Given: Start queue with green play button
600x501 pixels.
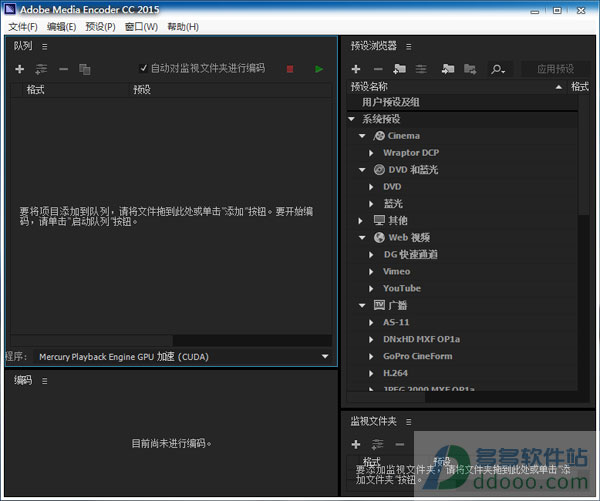Looking at the screenshot, I should [319, 69].
